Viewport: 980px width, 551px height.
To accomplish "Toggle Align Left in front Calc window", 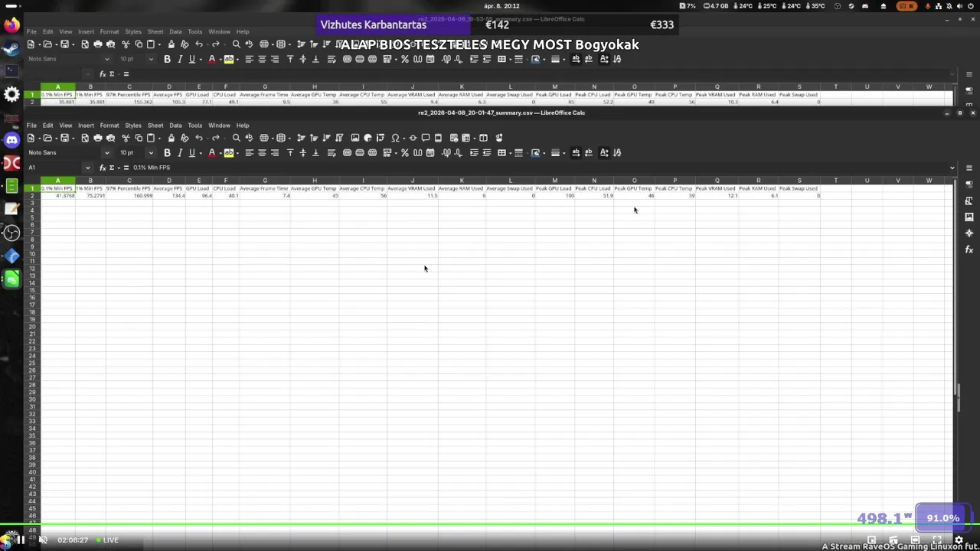I will tap(249, 152).
